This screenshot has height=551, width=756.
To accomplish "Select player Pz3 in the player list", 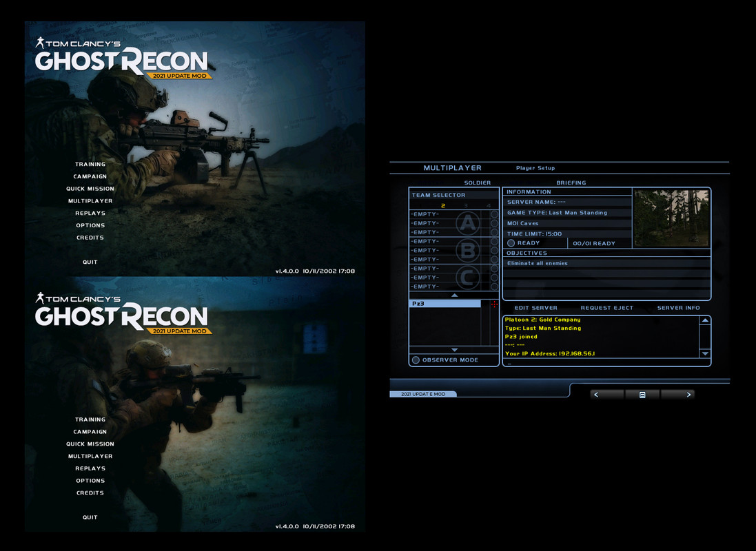I will pyautogui.click(x=445, y=304).
